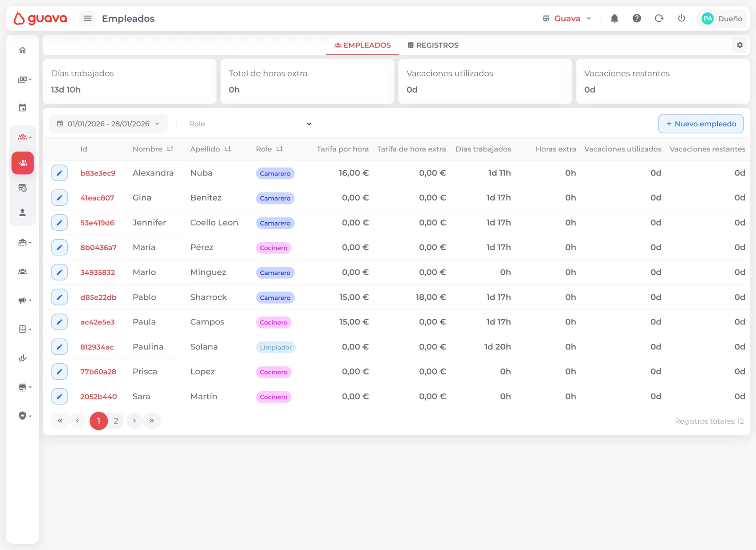756x550 pixels.
Task: Switch to the Registros tab
Action: point(433,45)
